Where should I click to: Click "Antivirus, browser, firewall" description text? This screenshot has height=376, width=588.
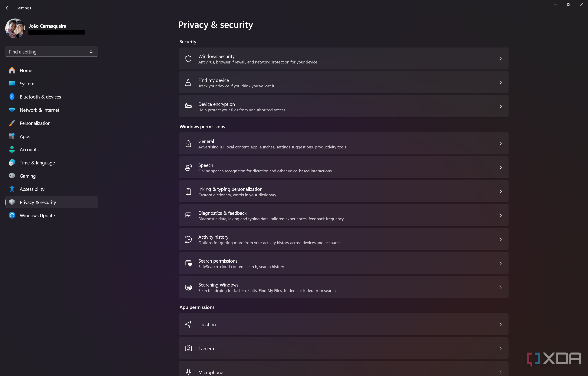coord(258,62)
